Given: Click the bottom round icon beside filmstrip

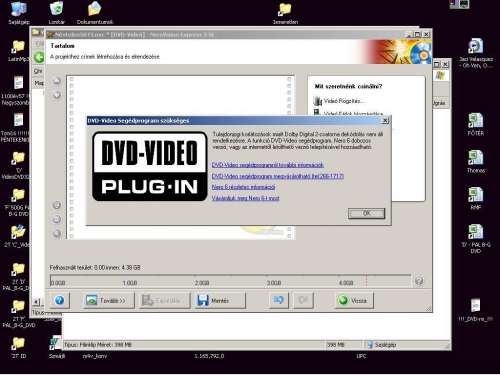Looking at the screenshot, I should pyautogui.click(x=57, y=234).
